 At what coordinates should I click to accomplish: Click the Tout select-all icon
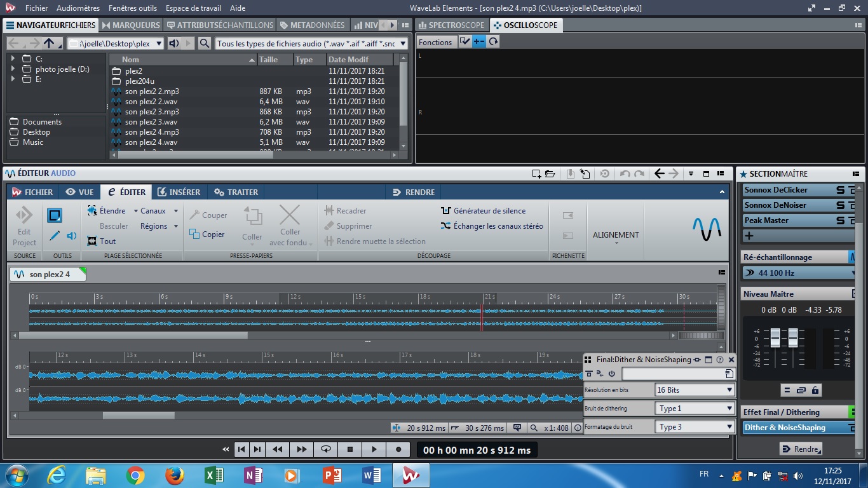point(92,241)
